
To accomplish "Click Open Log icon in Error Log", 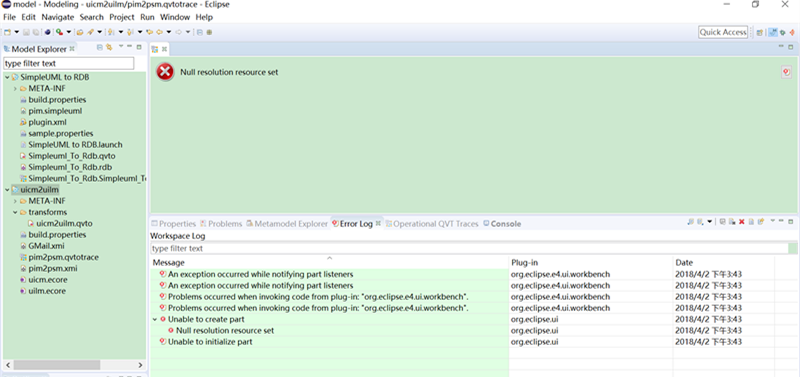I will coord(751,222).
